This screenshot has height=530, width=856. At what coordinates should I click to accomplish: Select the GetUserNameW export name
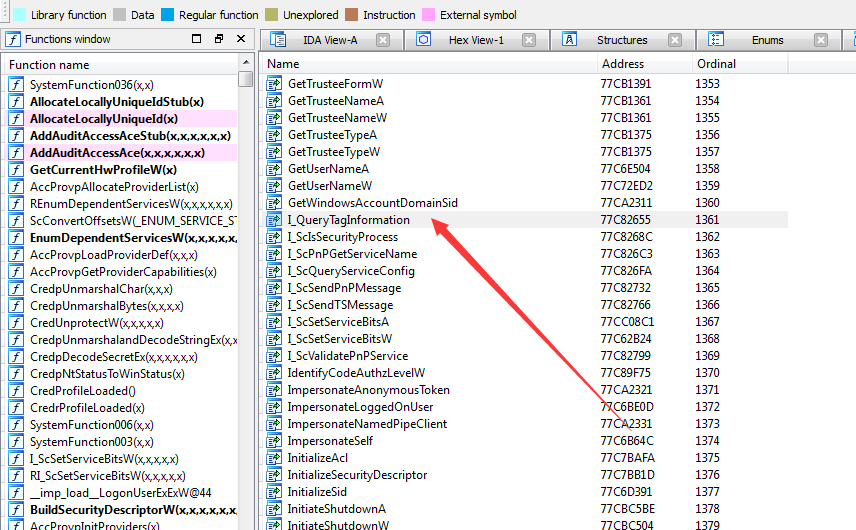[330, 186]
